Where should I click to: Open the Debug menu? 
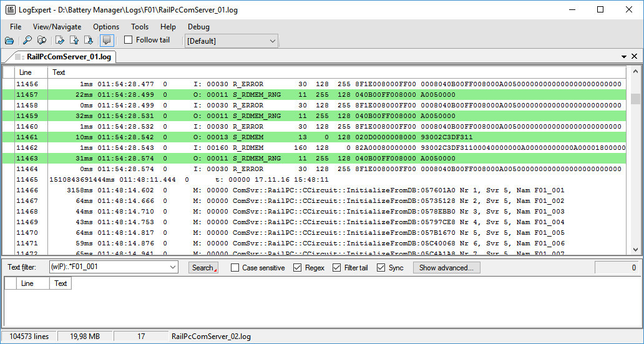(198, 27)
